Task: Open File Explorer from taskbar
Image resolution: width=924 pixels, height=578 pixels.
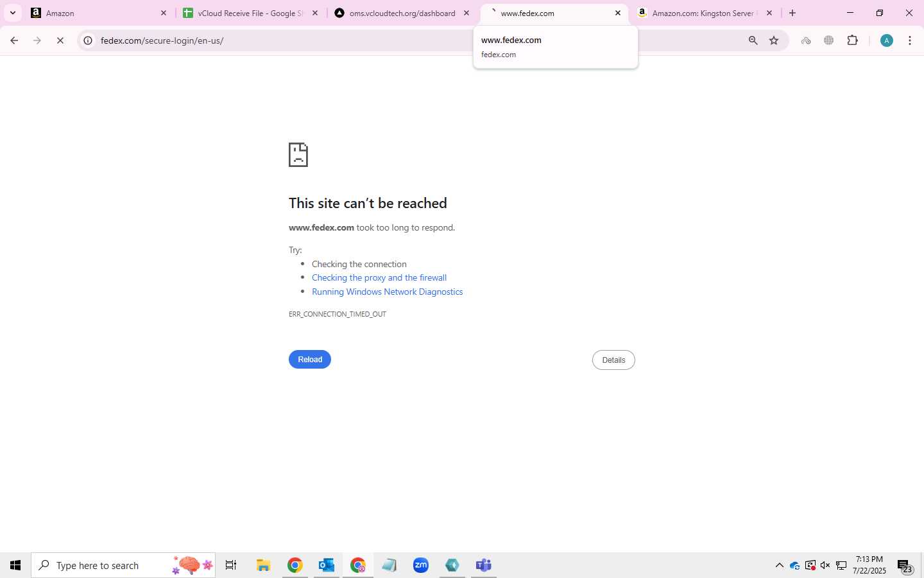Action: [x=263, y=565]
